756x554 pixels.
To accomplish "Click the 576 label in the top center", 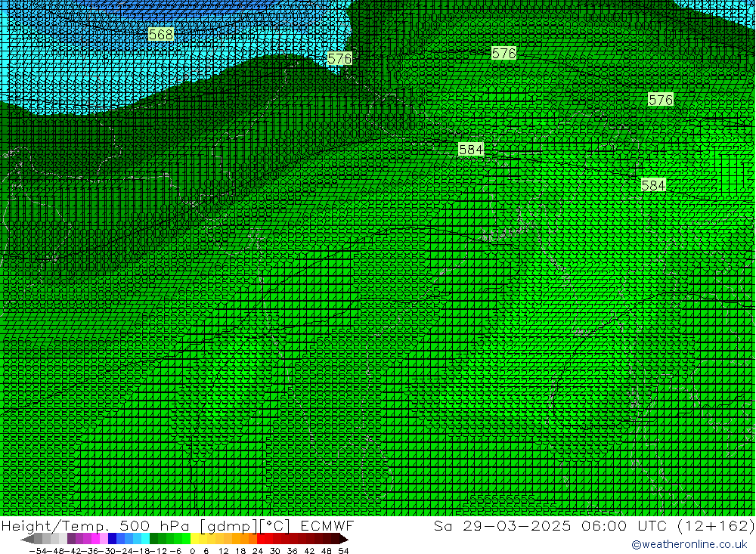I will 503,53.
